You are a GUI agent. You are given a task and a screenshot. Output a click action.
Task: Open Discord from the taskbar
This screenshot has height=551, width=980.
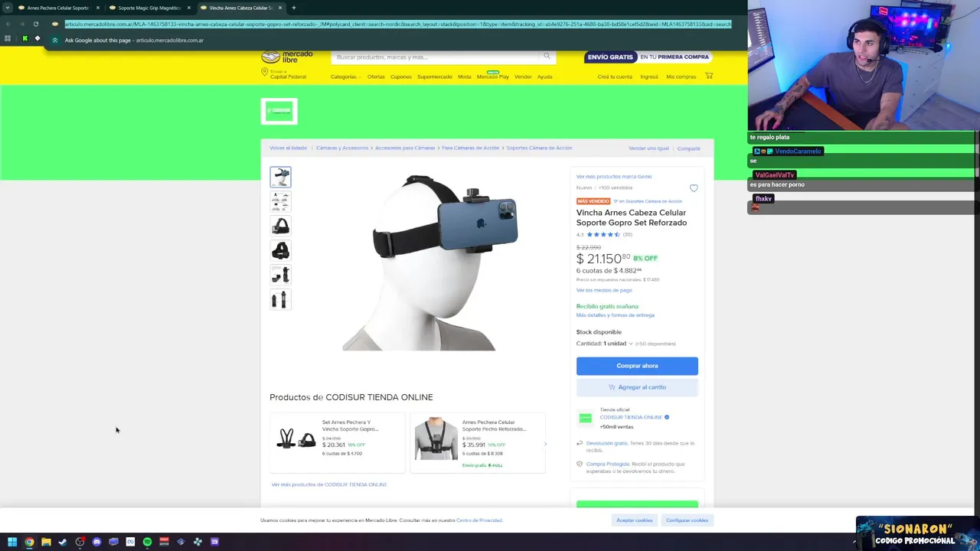pyautogui.click(x=96, y=542)
